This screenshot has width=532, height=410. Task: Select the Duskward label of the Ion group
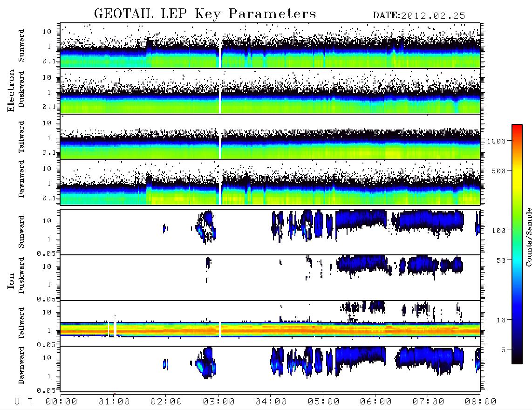tap(21, 275)
